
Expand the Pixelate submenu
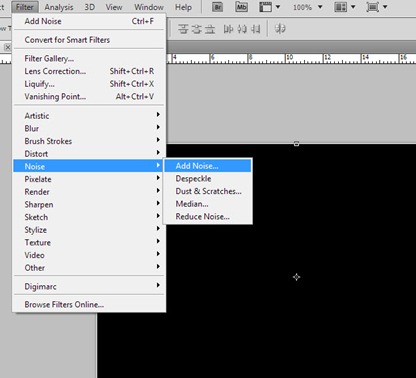pyautogui.click(x=89, y=179)
